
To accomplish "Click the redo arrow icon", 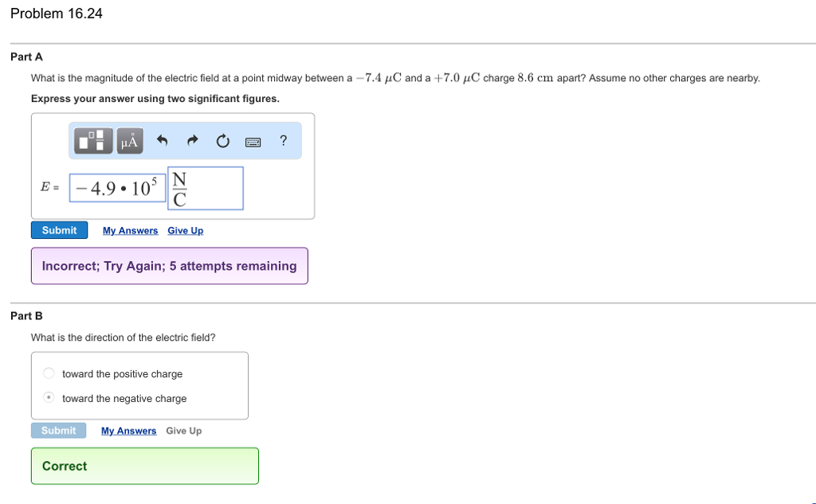I will point(191,141).
